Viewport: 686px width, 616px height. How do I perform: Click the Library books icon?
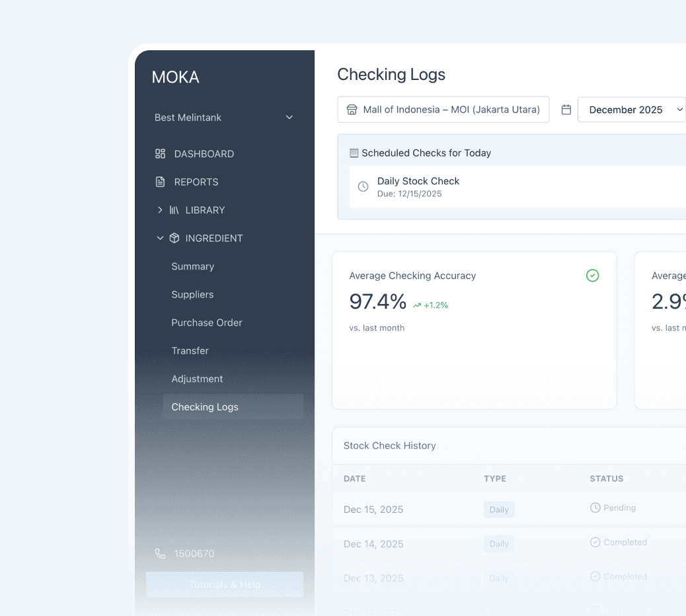[174, 210]
